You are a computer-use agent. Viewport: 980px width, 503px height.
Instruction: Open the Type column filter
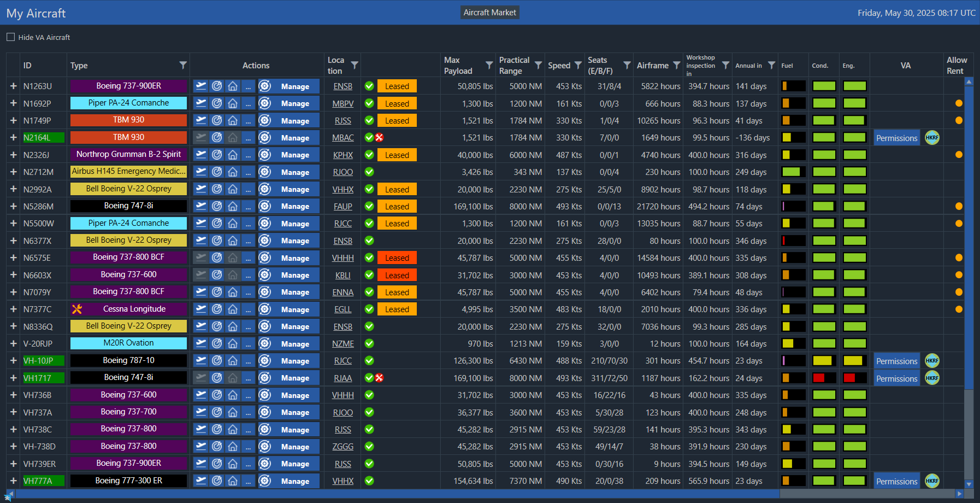183,65
